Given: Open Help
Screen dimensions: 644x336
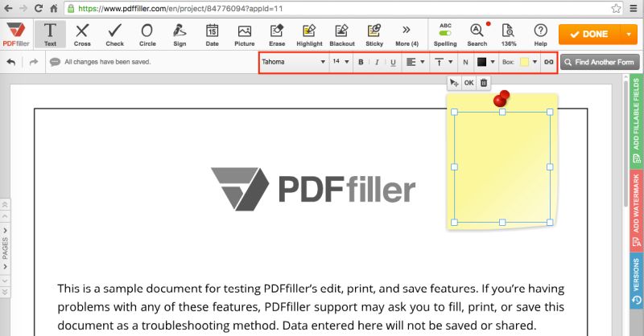Looking at the screenshot, I should tap(540, 34).
